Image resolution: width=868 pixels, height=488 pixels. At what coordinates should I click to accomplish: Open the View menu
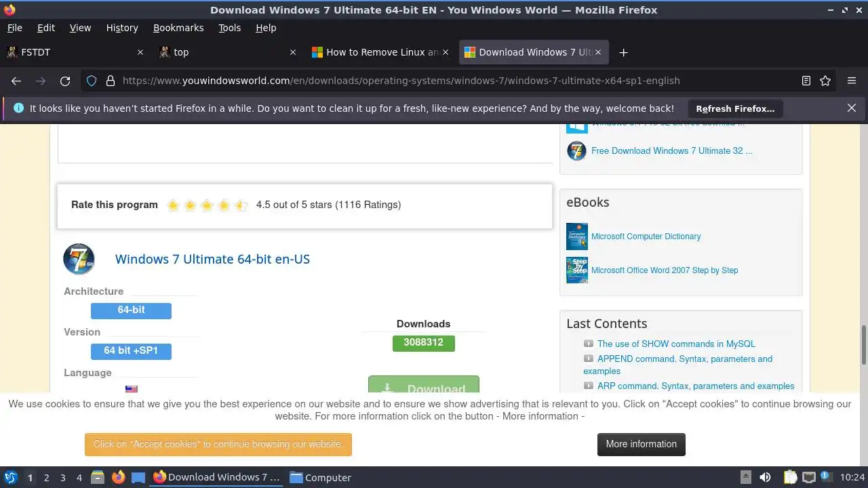(x=80, y=28)
